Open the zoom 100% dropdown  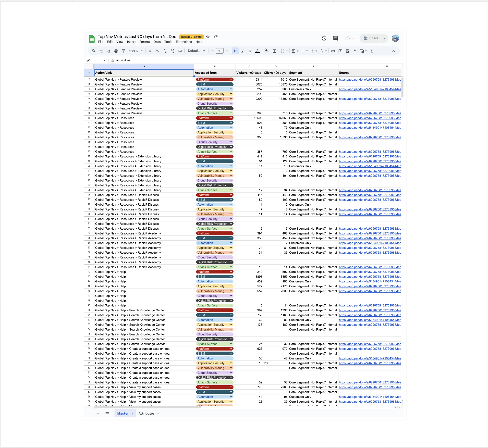pyautogui.click(x=136, y=51)
